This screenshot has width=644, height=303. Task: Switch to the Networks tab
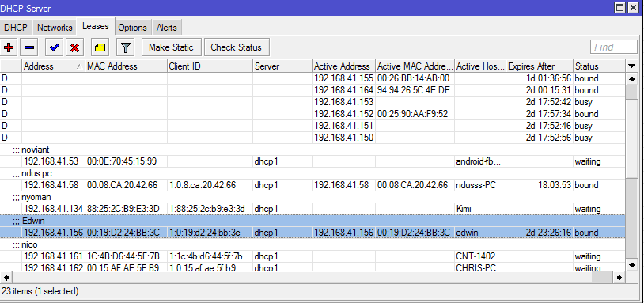tap(55, 28)
